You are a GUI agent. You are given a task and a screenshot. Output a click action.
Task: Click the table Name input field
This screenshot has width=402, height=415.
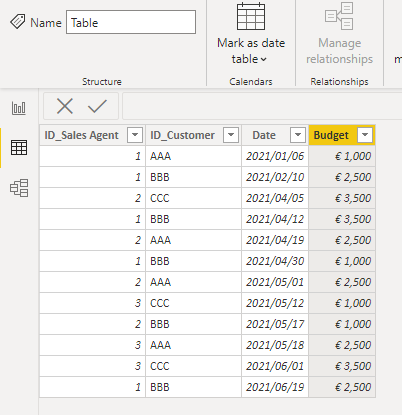coord(131,22)
